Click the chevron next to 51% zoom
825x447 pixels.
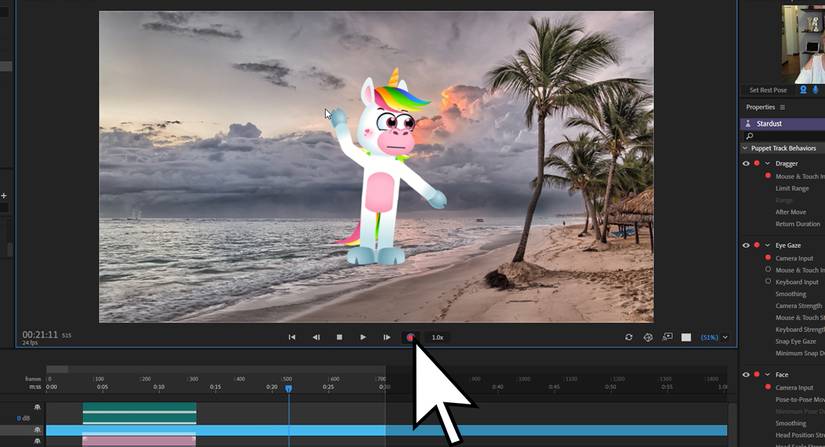coord(725,337)
